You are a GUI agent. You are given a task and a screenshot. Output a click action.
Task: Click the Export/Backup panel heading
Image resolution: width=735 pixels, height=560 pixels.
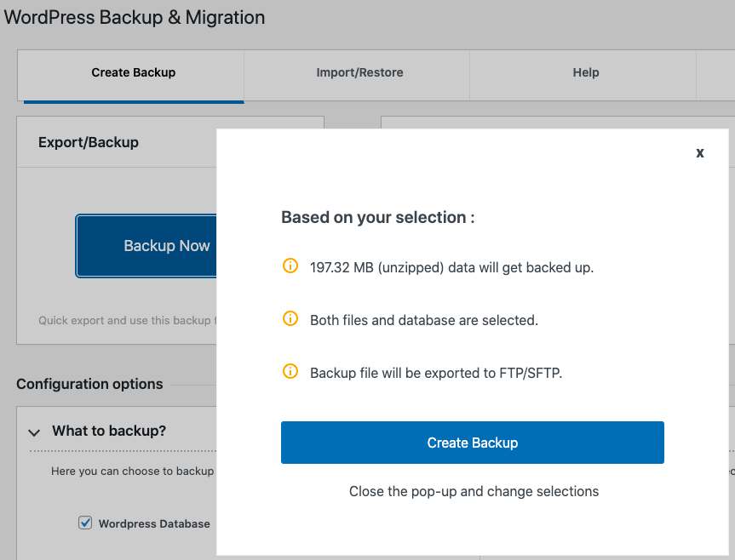(x=88, y=142)
